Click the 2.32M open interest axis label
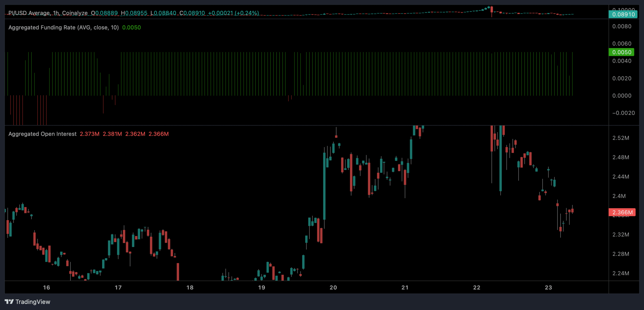The width and height of the screenshot is (644, 310). tap(621, 235)
